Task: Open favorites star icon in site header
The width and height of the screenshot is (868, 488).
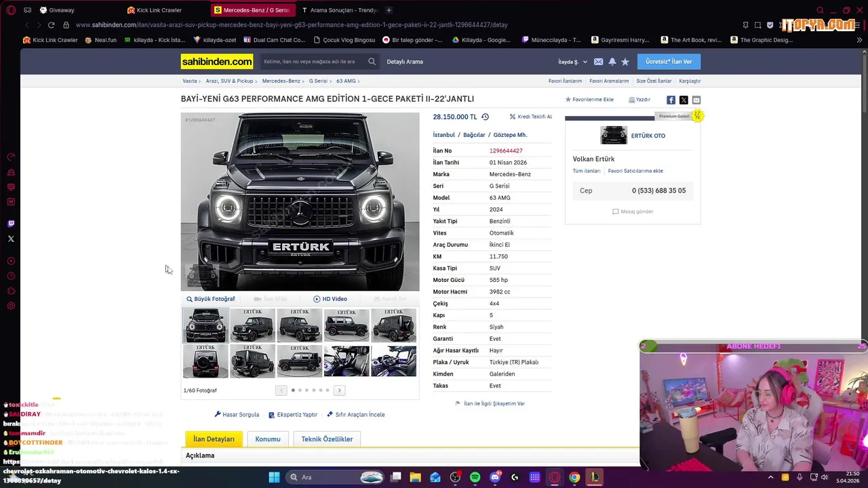Action: tap(625, 62)
